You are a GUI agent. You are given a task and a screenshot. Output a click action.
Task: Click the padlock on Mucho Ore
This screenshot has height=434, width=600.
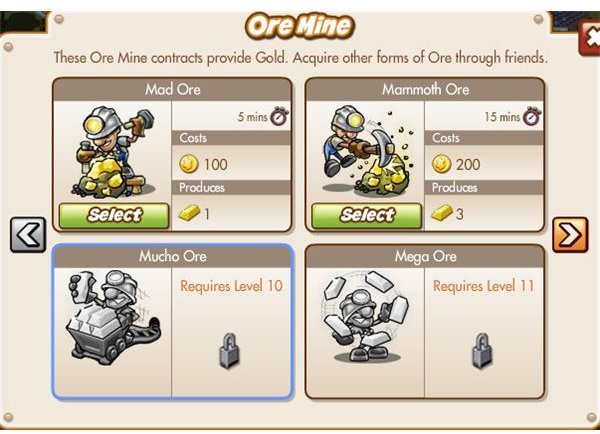pos(230,351)
